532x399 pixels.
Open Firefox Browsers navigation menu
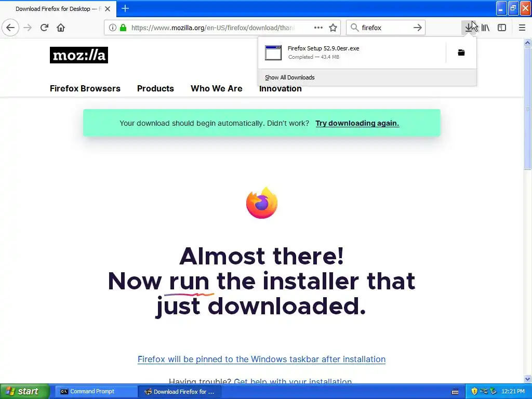[85, 88]
